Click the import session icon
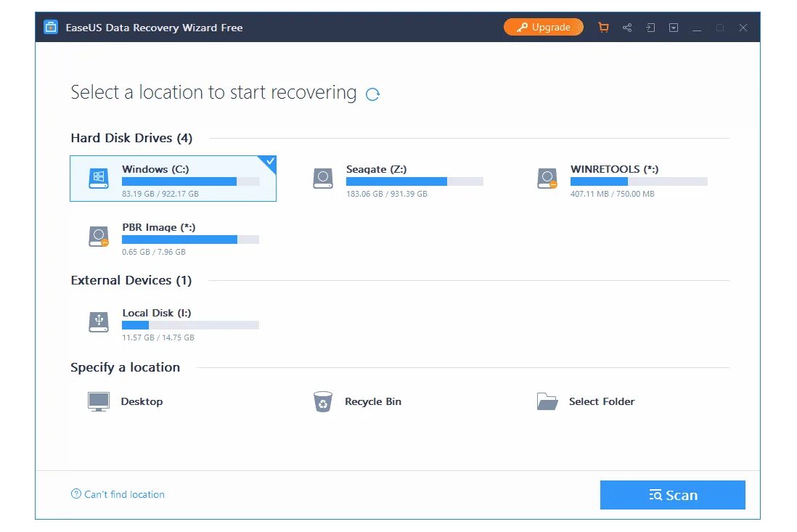This screenshot has width=797, height=532. coord(650,28)
